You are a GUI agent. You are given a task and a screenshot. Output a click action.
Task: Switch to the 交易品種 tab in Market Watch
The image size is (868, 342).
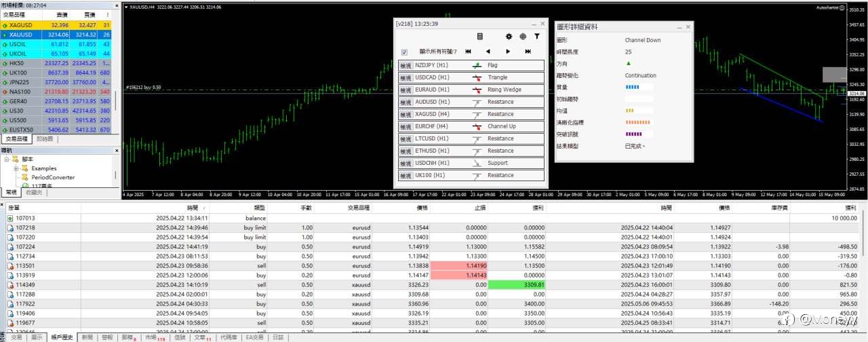point(17,139)
